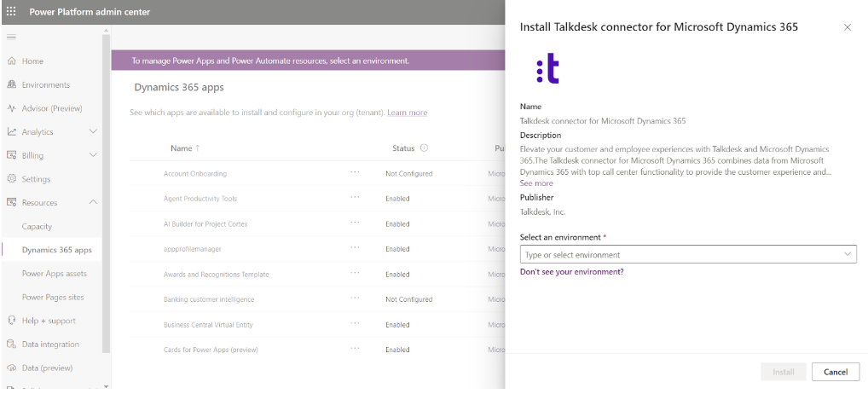Open more options for AI Builder for Project Cortex

[355, 223]
